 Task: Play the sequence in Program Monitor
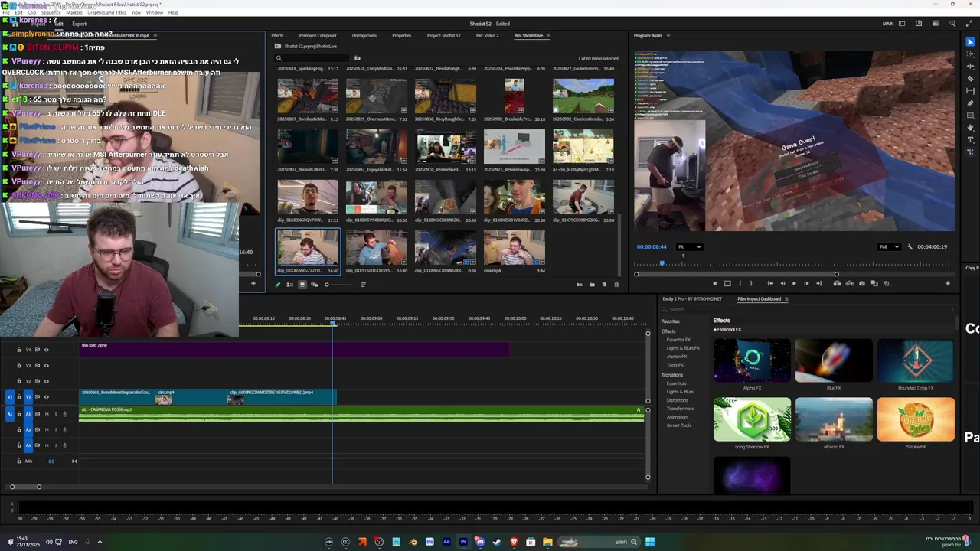pos(794,283)
